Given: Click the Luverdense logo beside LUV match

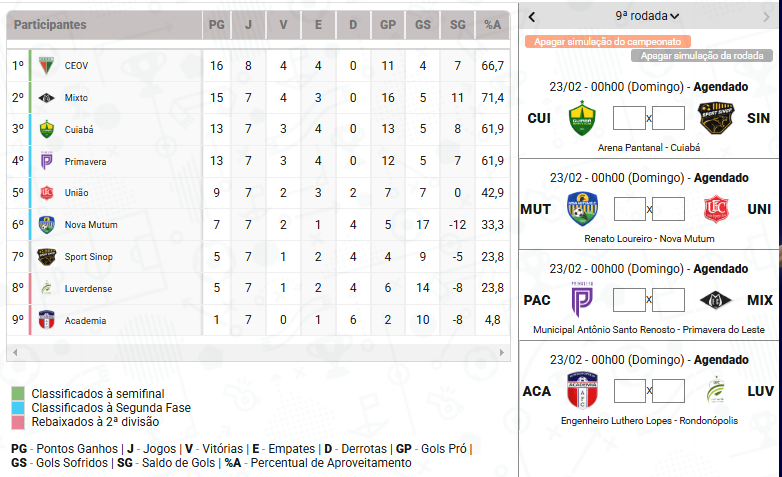Looking at the screenshot, I should 717,391.
